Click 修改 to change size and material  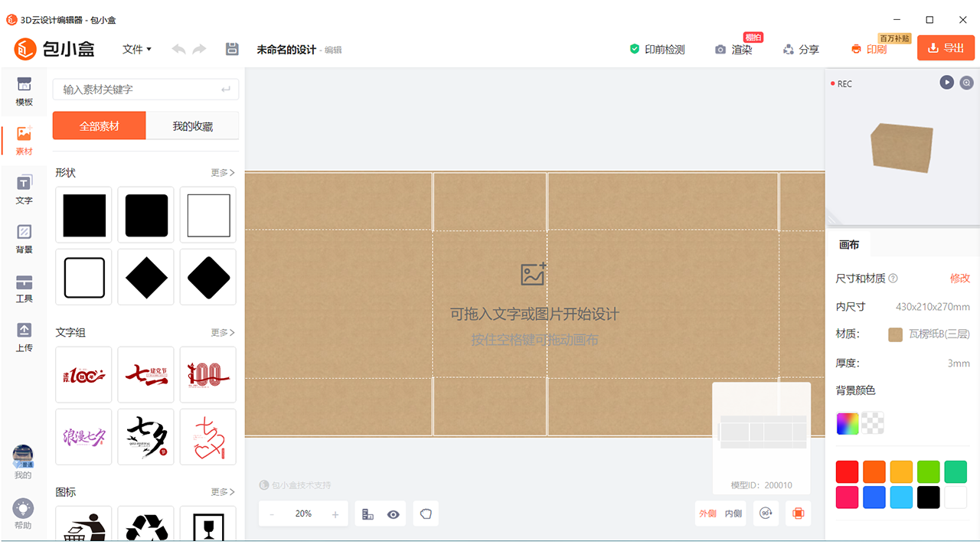point(959,279)
